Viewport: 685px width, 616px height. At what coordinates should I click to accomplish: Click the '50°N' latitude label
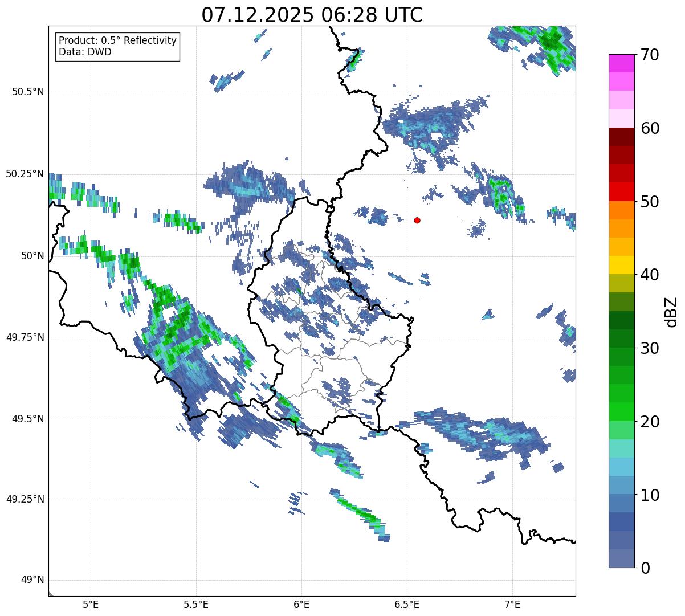coord(32,256)
